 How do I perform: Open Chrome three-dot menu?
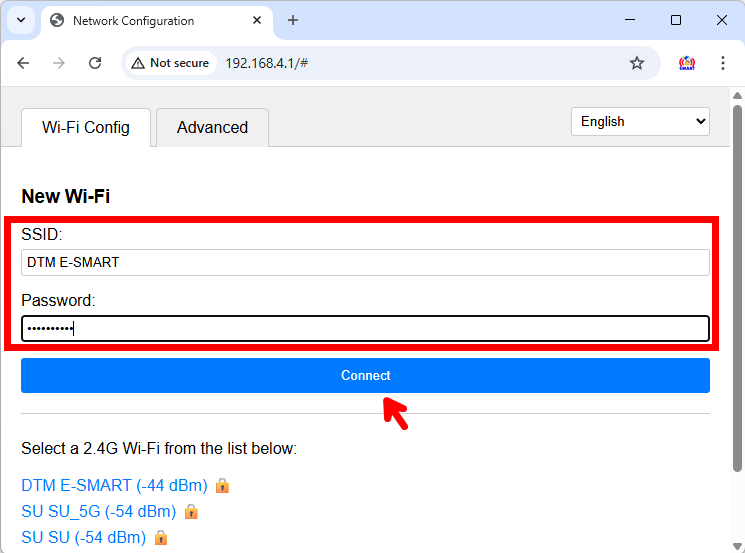pos(723,63)
